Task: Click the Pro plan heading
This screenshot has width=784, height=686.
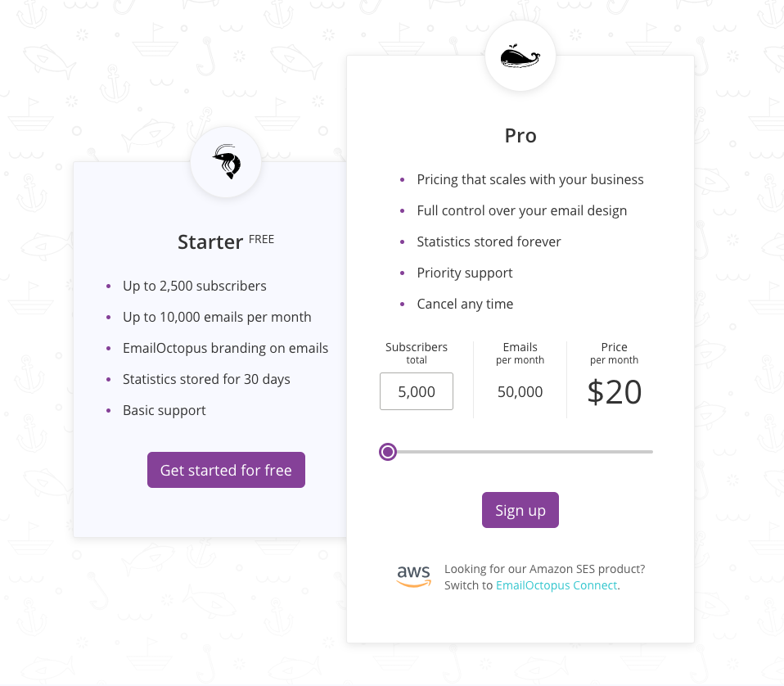Action: click(520, 136)
